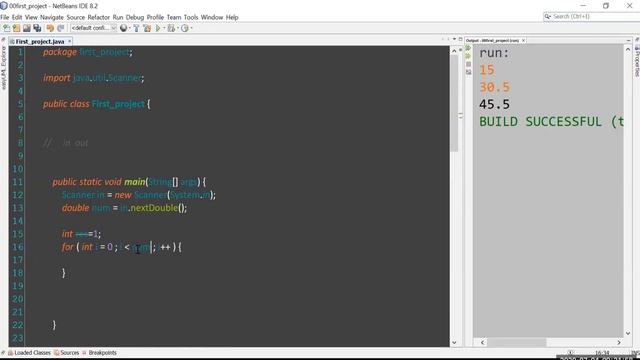Select the Output run tab
The width and height of the screenshot is (640, 360).
point(492,40)
